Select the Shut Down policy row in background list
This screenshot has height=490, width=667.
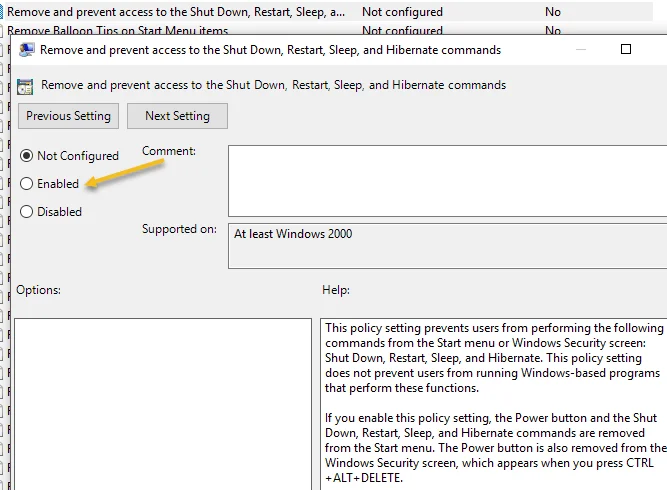click(176, 12)
